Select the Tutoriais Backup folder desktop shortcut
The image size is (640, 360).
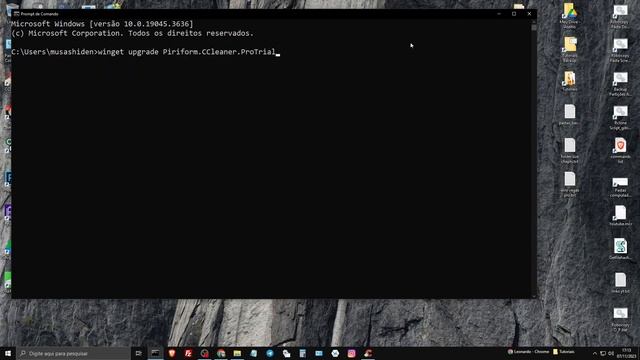pos(570,49)
